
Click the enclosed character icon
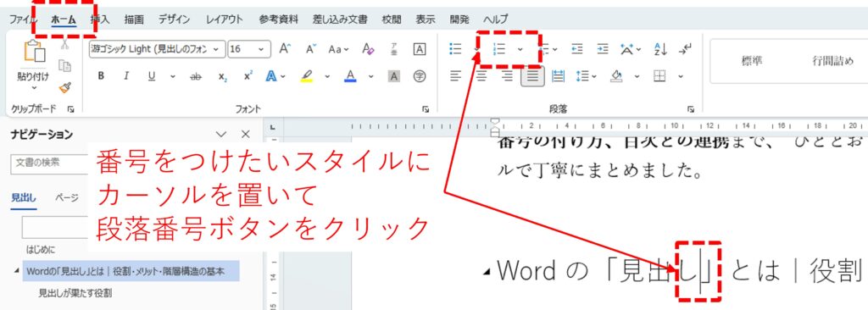420,76
